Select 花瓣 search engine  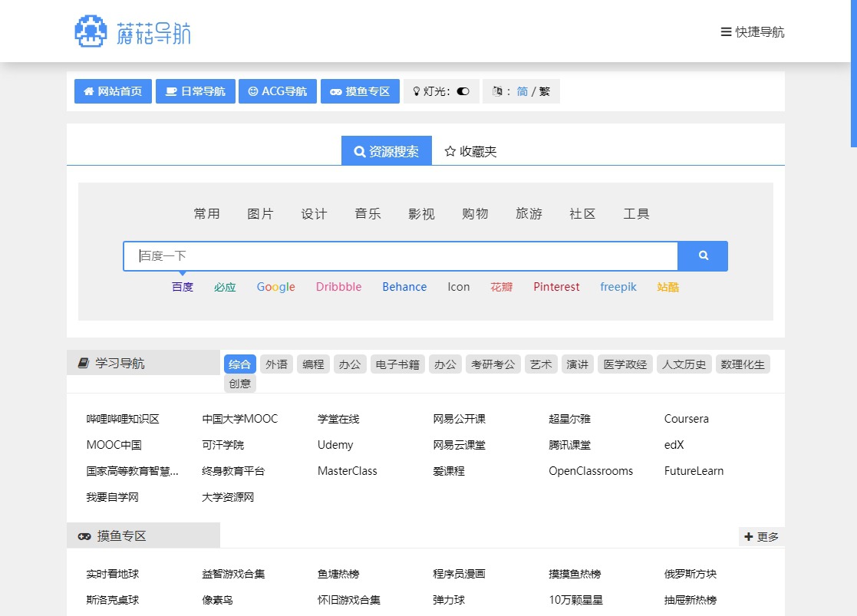pyautogui.click(x=501, y=287)
